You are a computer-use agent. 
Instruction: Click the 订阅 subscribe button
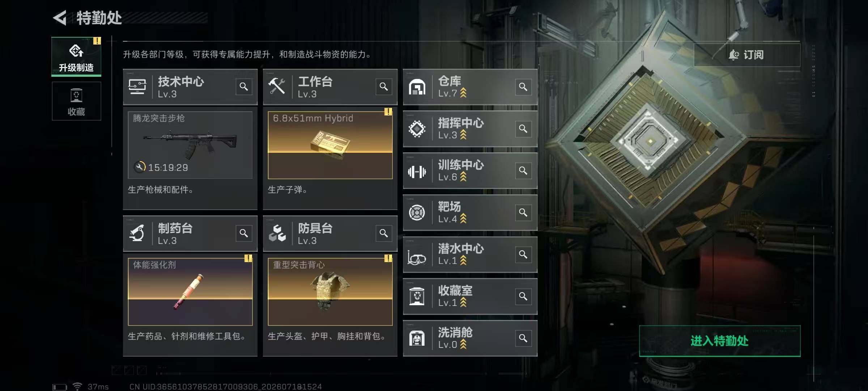pyautogui.click(x=747, y=55)
